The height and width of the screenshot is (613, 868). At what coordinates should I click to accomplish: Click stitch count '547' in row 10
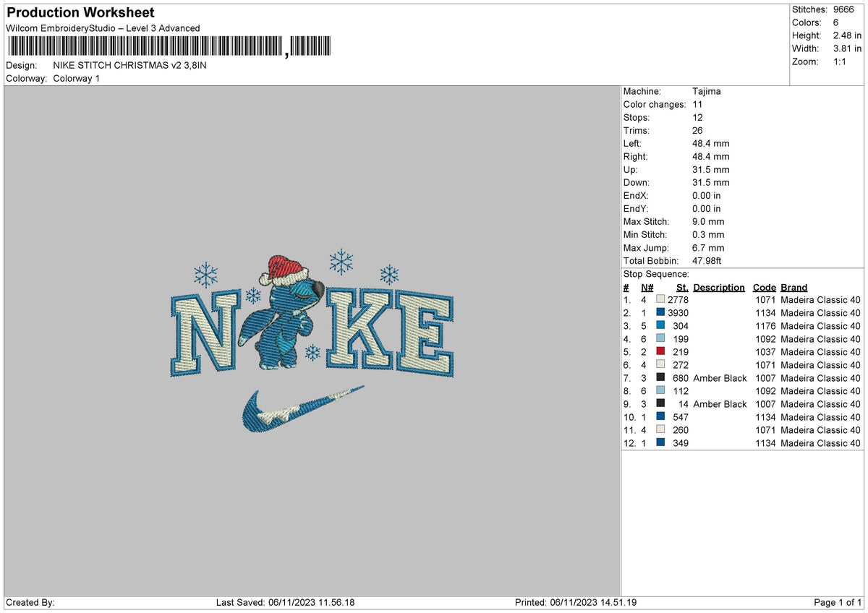point(681,417)
